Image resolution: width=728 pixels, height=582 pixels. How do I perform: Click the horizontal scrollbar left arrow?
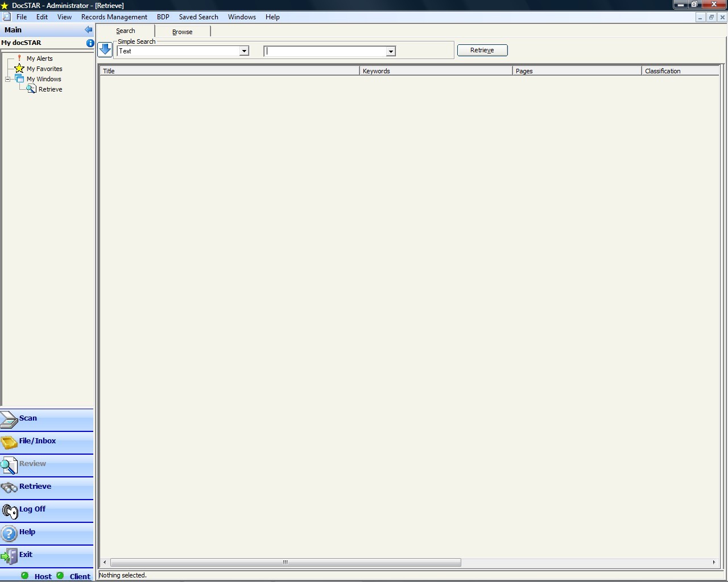pyautogui.click(x=104, y=562)
